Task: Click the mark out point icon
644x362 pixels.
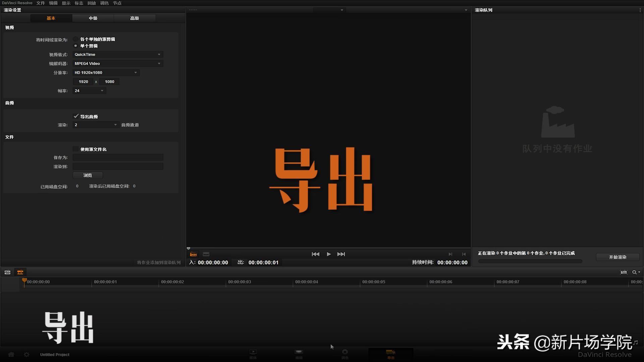Action: pyautogui.click(x=464, y=254)
